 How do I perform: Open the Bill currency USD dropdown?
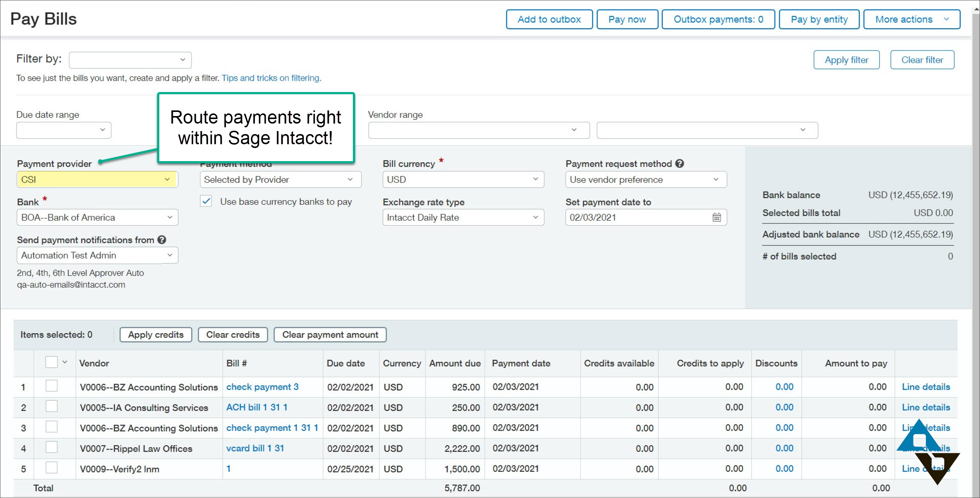click(x=463, y=180)
